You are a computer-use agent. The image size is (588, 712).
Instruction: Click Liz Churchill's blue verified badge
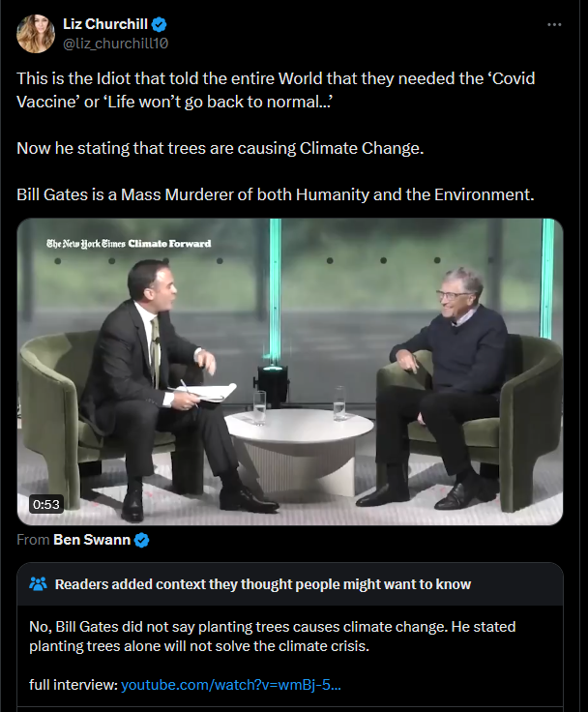pyautogui.click(x=159, y=24)
